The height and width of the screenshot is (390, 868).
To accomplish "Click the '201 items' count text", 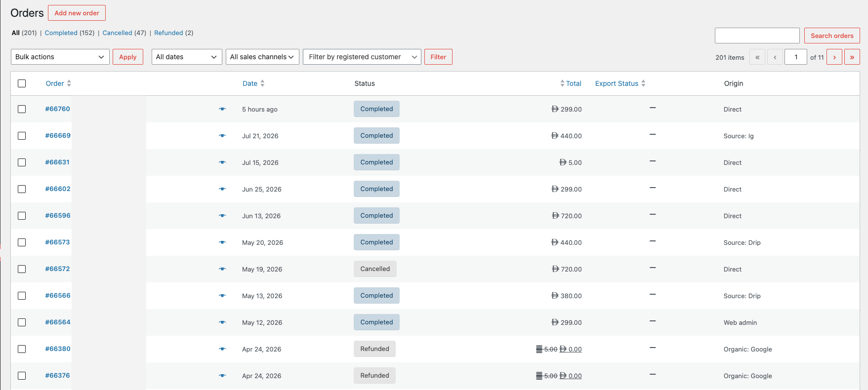I will 730,57.
